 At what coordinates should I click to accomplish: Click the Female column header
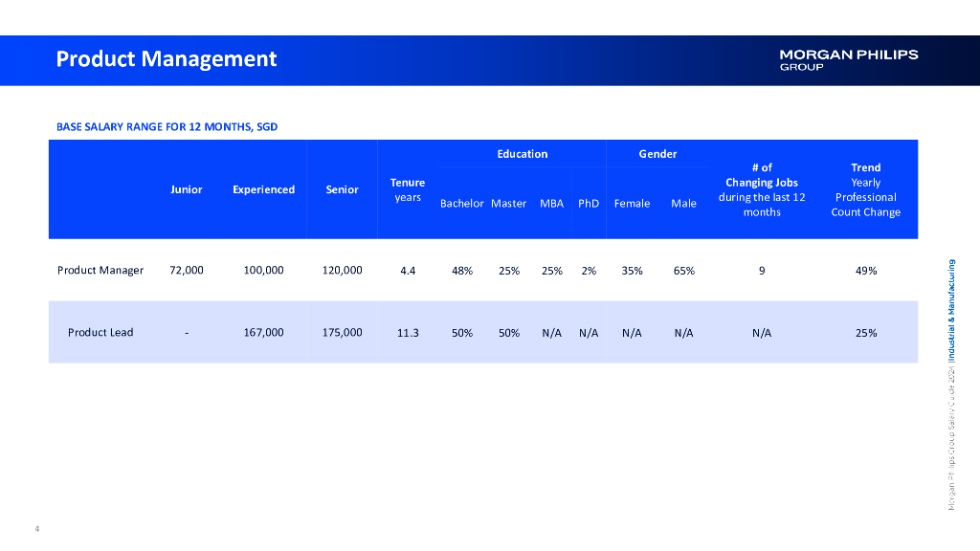(632, 203)
